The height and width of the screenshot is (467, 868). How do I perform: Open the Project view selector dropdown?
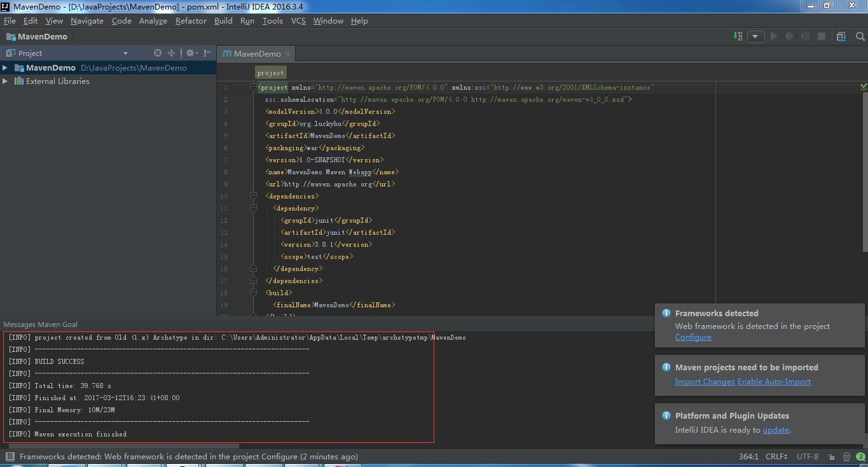pos(125,53)
